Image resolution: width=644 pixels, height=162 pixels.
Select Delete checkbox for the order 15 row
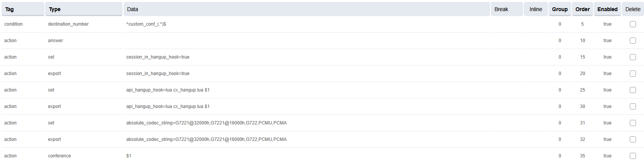[633, 57]
